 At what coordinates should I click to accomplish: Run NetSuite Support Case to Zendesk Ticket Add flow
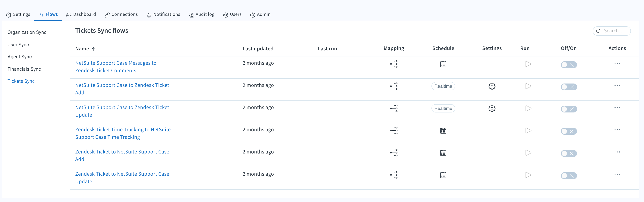coord(528,86)
